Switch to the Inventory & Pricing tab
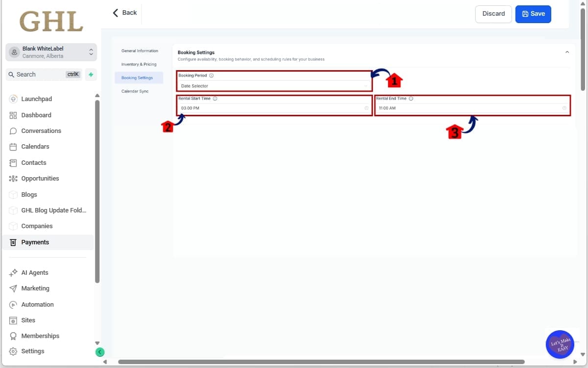The height and width of the screenshot is (368, 588). click(139, 64)
